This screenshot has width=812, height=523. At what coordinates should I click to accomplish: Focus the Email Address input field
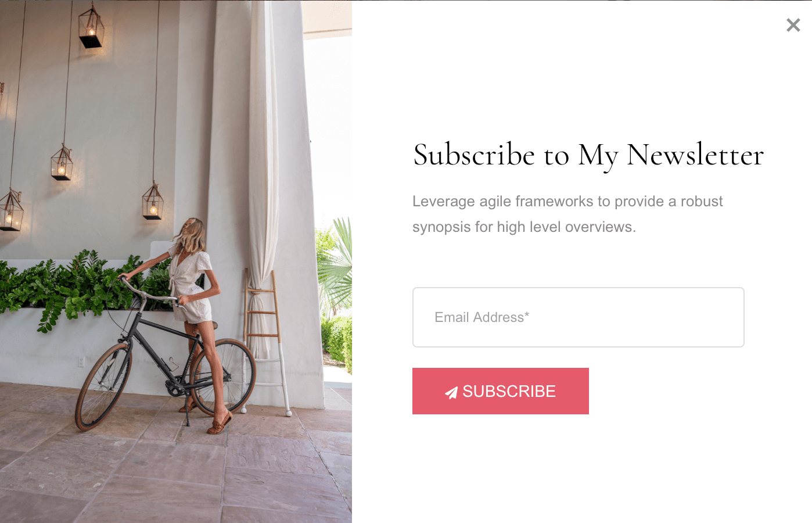578,317
